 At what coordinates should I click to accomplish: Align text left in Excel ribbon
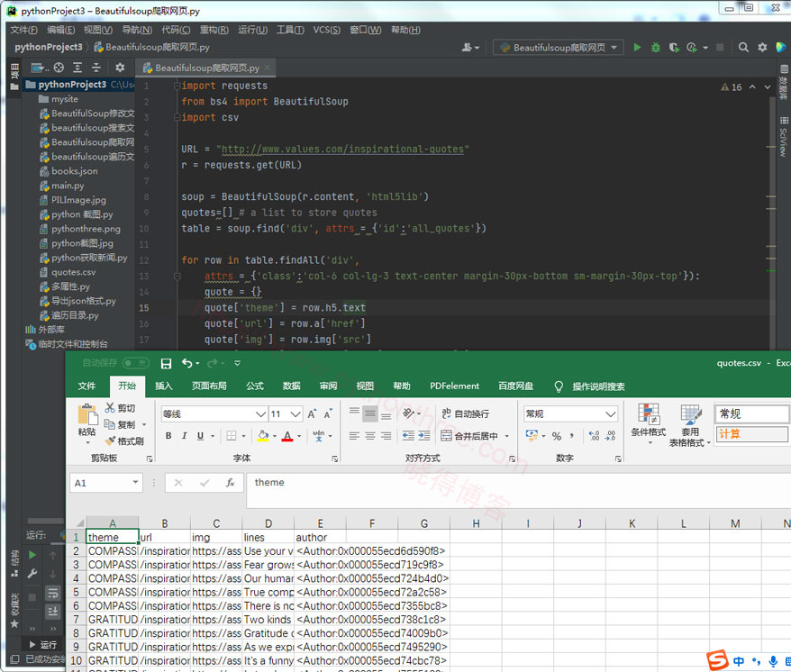pyautogui.click(x=354, y=436)
